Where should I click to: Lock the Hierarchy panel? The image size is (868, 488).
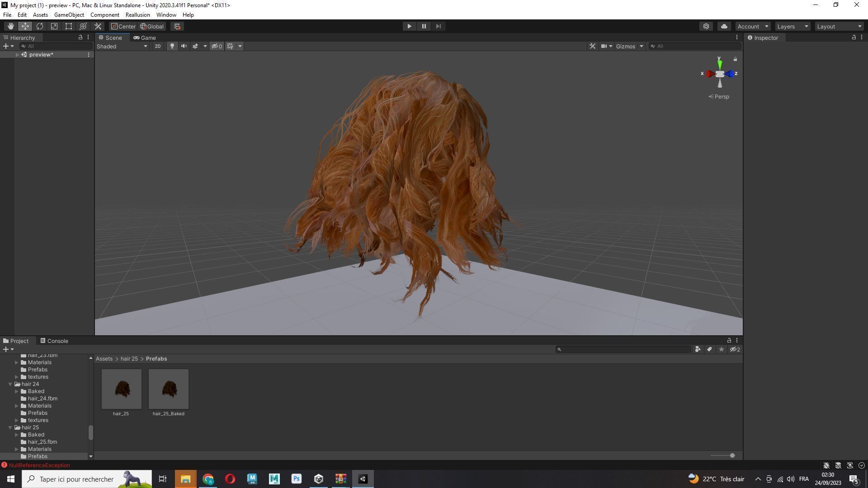tap(80, 38)
